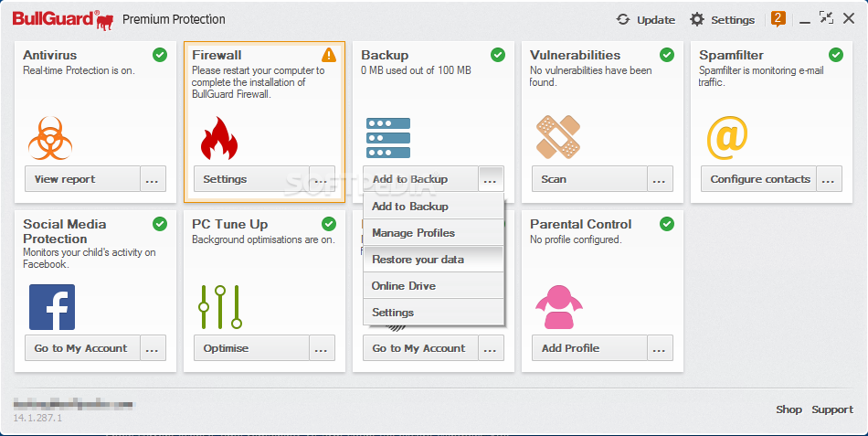Click the BullGuard logo
Image resolution: width=868 pixels, height=436 pixels.
[x=62, y=19]
